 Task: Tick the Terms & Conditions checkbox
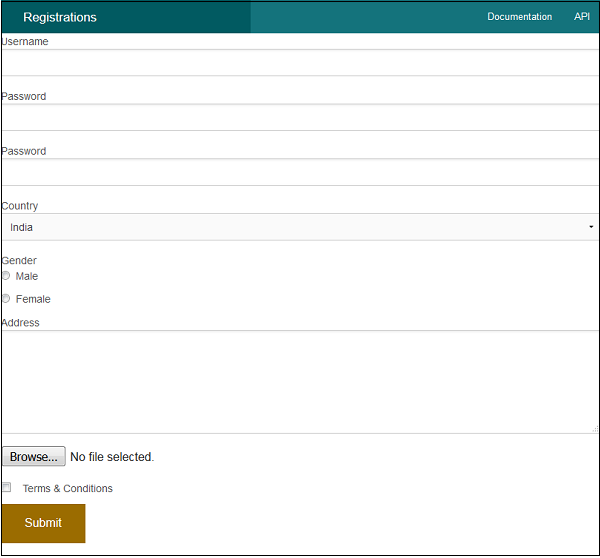click(x=7, y=487)
